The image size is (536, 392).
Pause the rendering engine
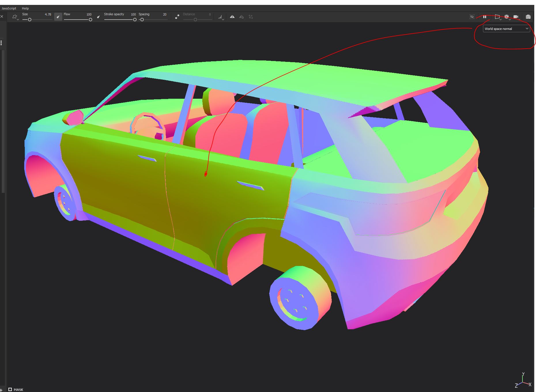point(485,17)
